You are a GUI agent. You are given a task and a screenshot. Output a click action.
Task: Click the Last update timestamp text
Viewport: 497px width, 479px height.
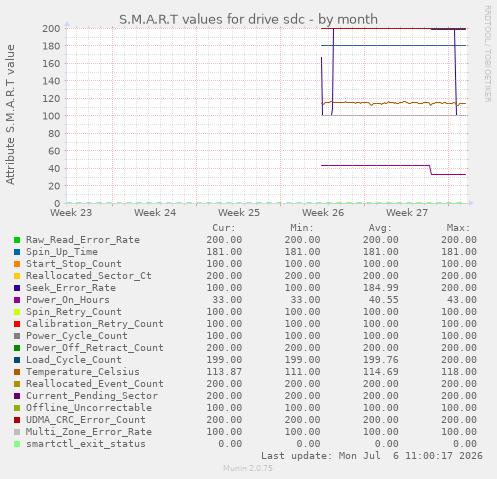372,456
